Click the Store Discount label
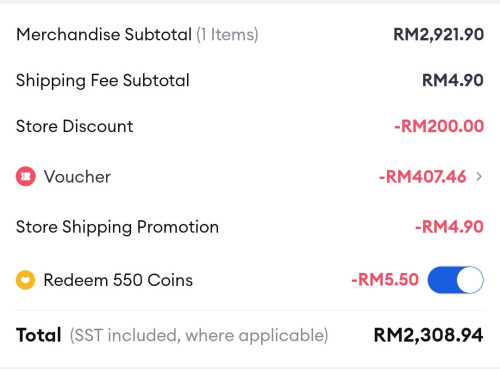 tap(75, 126)
